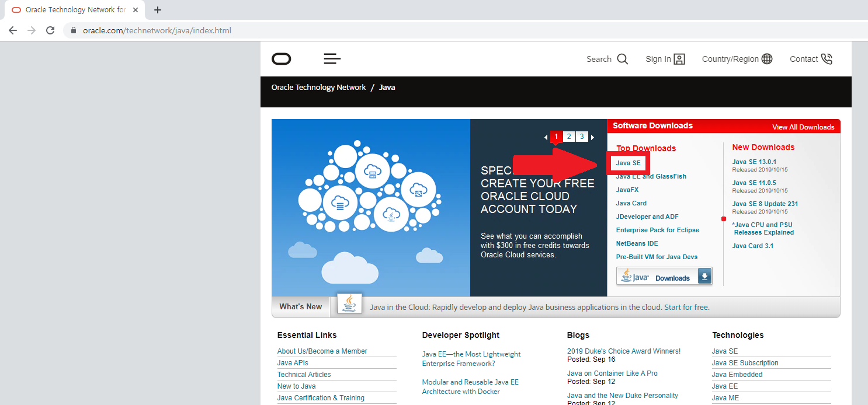Open Java SE Subscription technology link
The width and height of the screenshot is (868, 405).
(745, 363)
